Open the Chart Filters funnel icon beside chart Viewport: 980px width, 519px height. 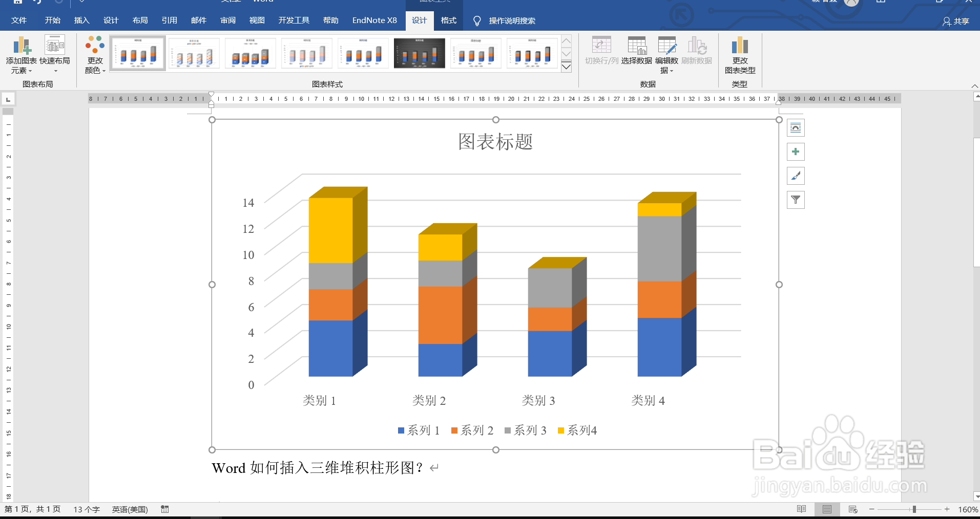pyautogui.click(x=796, y=200)
